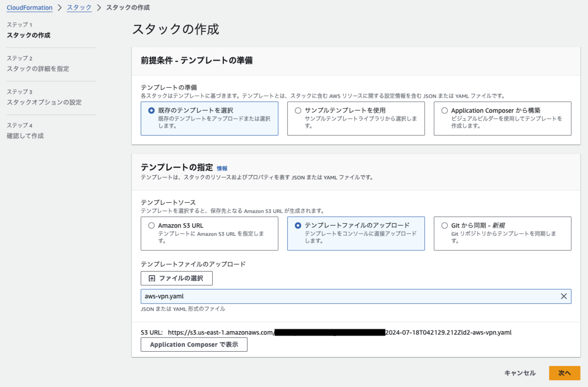Select step 3 スタックオプションの設定
The width and height of the screenshot is (588, 387).
tap(44, 103)
